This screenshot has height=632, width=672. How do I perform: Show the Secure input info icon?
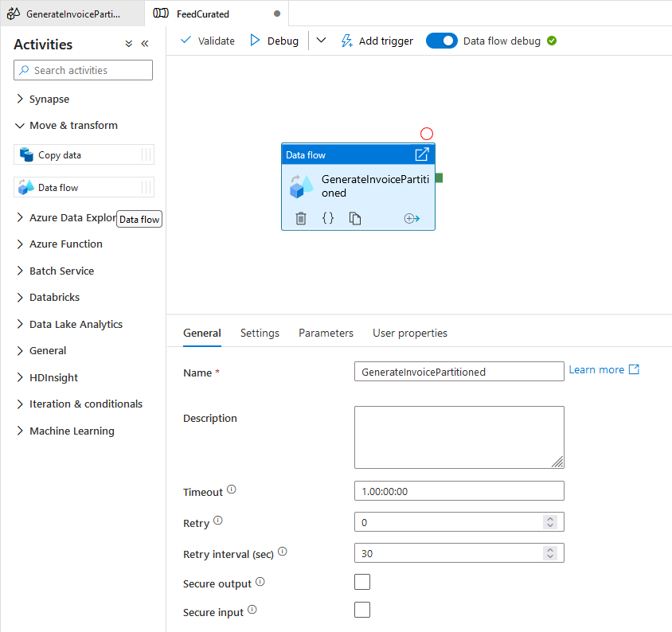252,610
